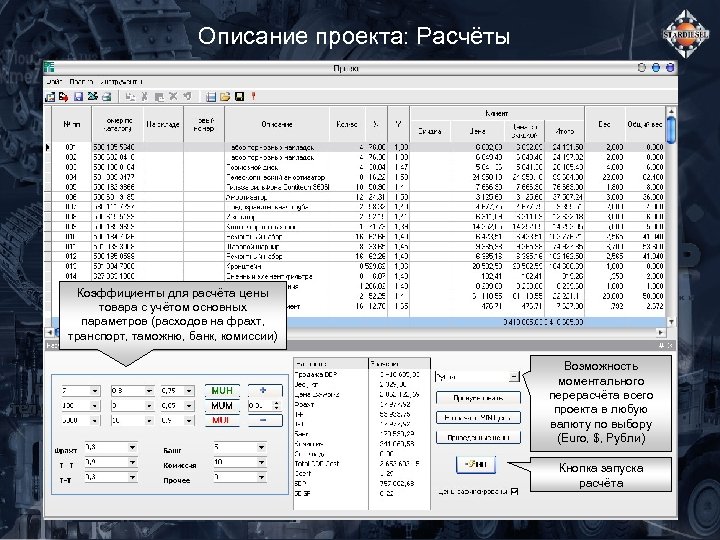Click the Итого column header
The image size is (720, 540).
(x=564, y=131)
